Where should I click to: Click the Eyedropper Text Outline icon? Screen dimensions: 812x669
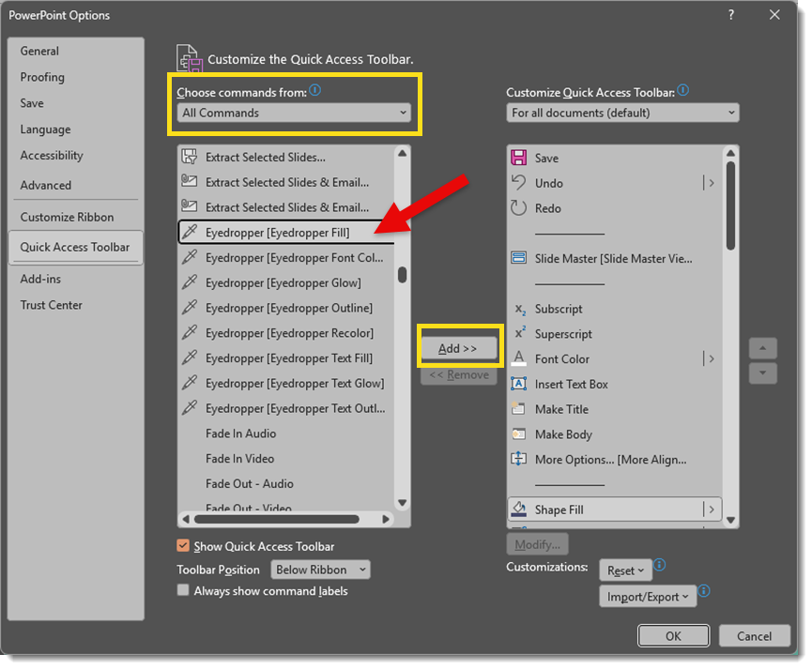[190, 408]
